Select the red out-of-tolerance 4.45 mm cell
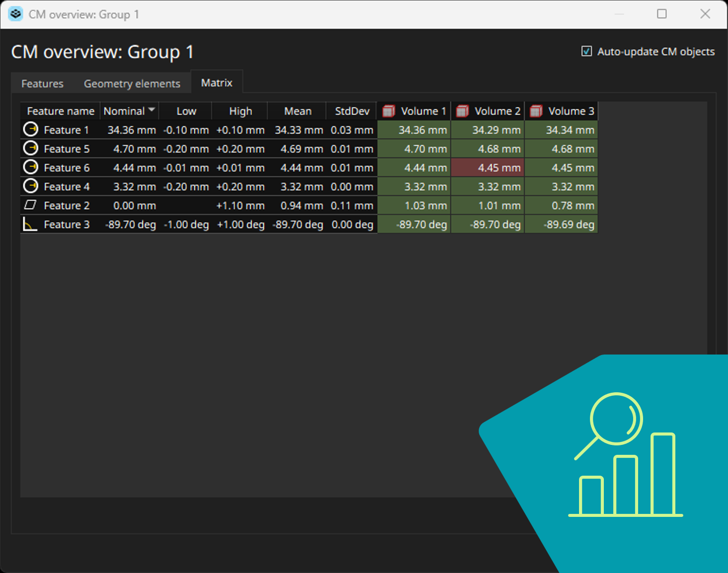The width and height of the screenshot is (728, 573). [488, 168]
